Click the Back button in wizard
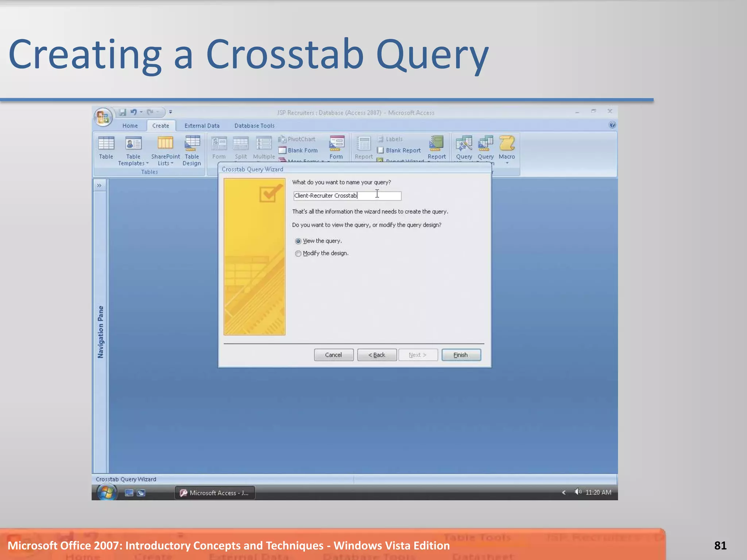Image resolution: width=747 pixels, height=560 pixels. tap(377, 355)
